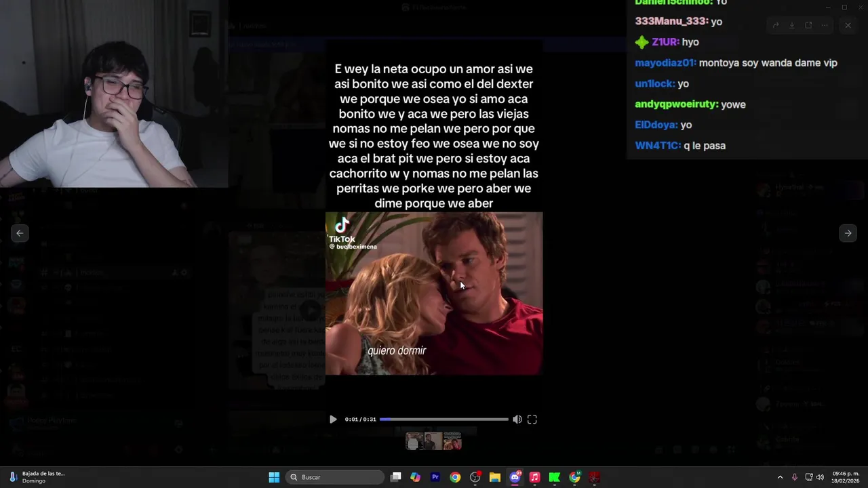Select the third thumbnail in media carousel

pyautogui.click(x=452, y=441)
